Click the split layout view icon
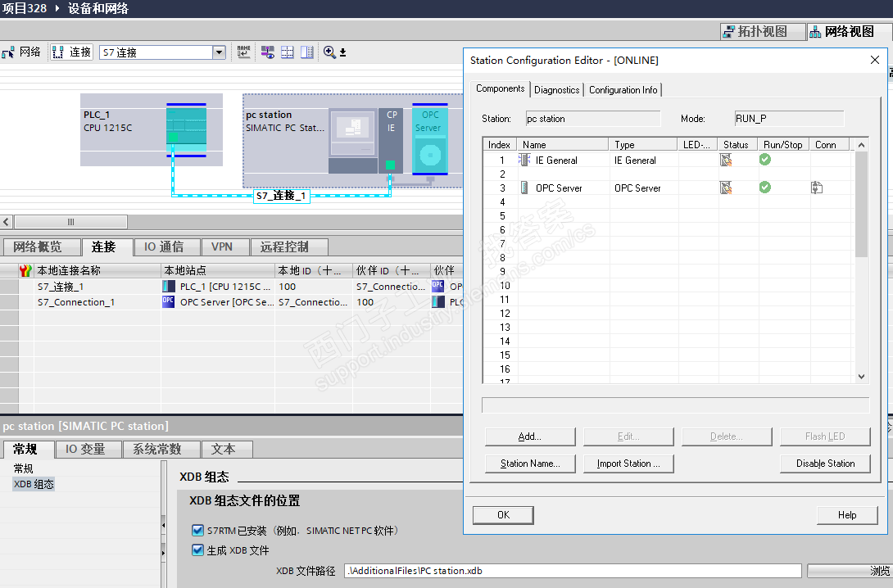This screenshot has width=893, height=588. [x=307, y=52]
